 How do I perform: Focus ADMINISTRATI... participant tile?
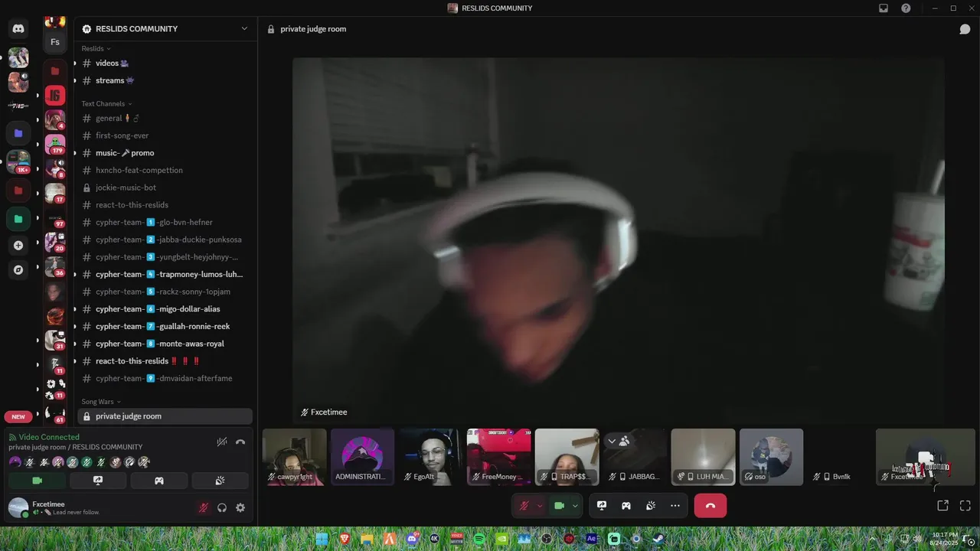(363, 457)
